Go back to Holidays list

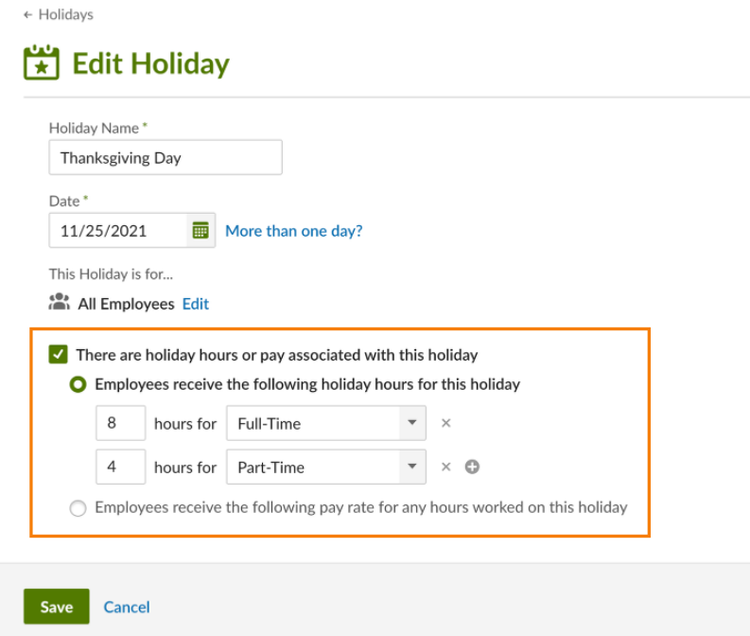click(58, 15)
